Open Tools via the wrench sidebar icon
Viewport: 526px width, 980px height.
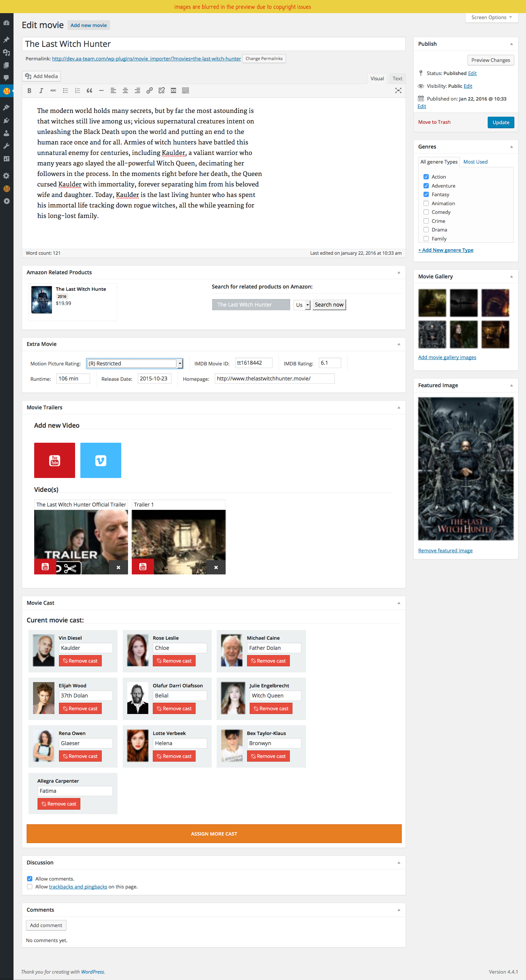(6, 146)
